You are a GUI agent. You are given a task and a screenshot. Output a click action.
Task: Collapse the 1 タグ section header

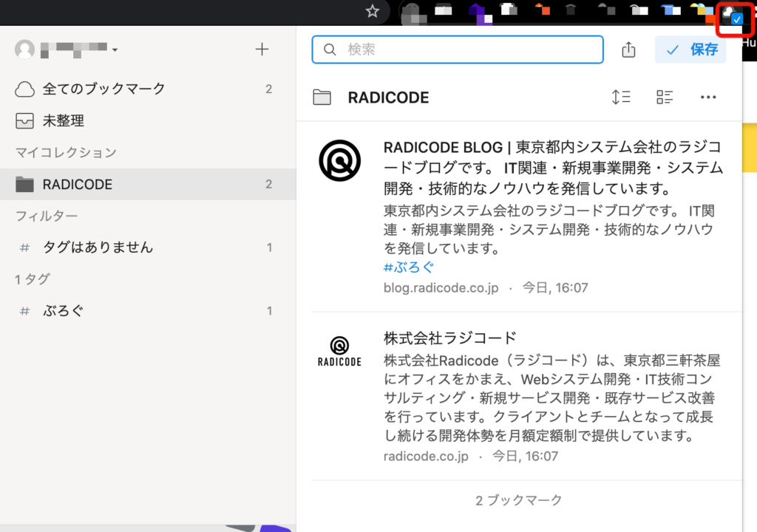(x=33, y=279)
